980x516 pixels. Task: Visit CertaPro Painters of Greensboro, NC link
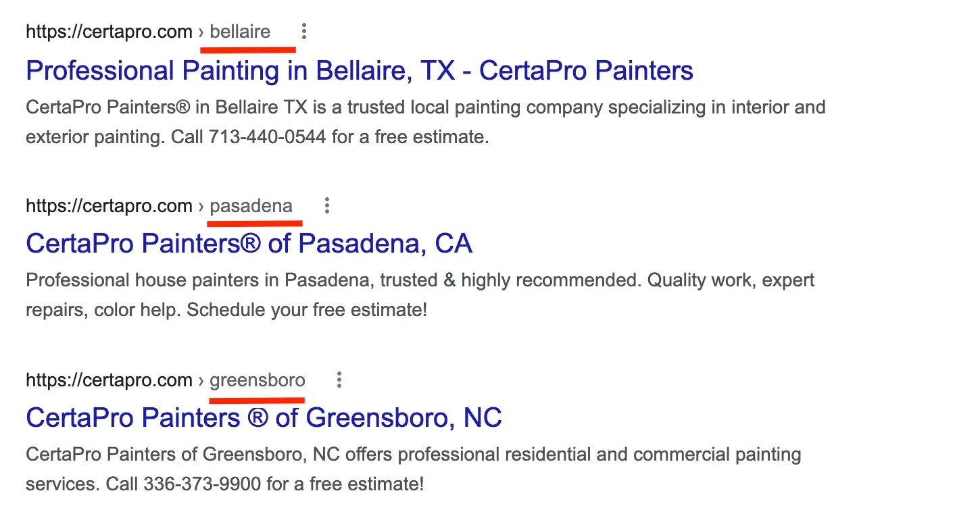(264, 417)
